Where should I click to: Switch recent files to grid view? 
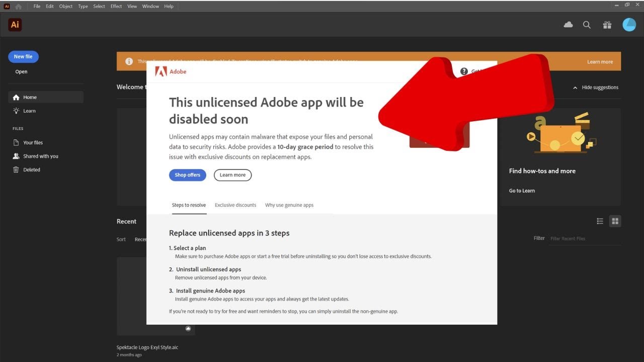click(x=615, y=221)
